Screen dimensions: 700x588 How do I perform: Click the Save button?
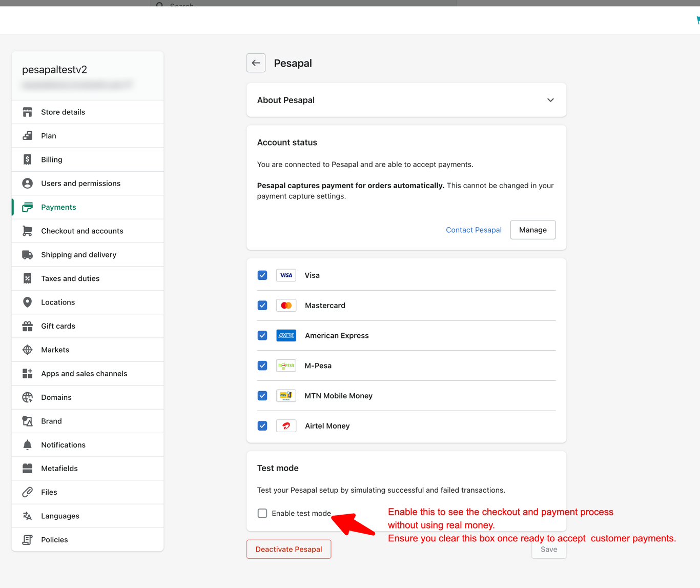[x=549, y=549]
